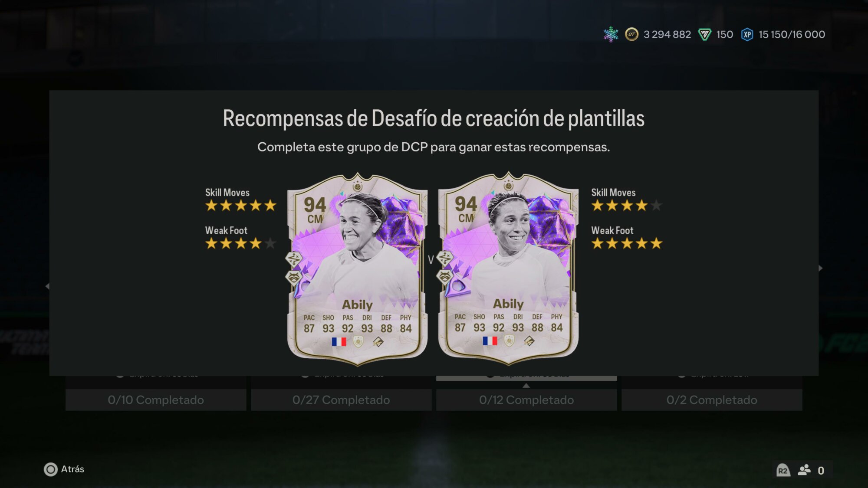Click the raccoon playstyle icon on left card
The width and height of the screenshot is (868, 488).
pos(294,277)
